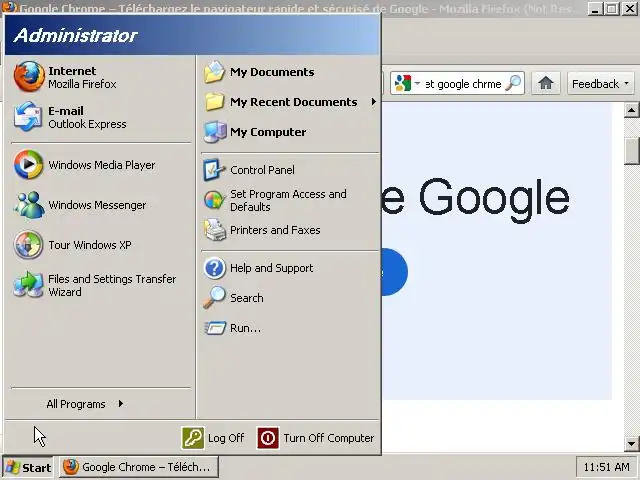
Task: Click the Search magnifier icon in Start menu
Action: [214, 298]
